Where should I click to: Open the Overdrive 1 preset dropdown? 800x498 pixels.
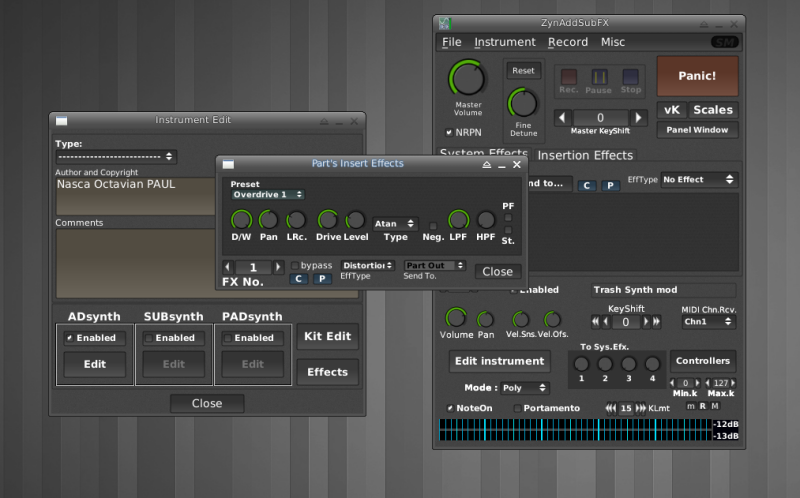click(268, 195)
